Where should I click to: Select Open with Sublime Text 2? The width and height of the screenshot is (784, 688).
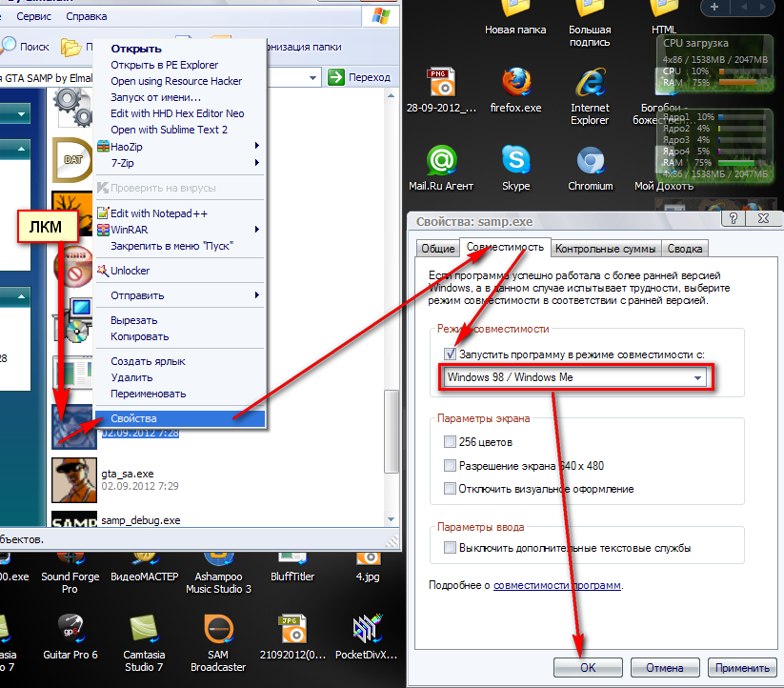tap(180, 130)
